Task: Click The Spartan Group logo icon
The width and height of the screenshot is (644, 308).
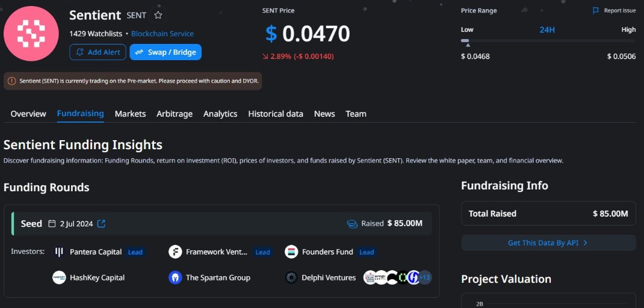Action: point(175,277)
